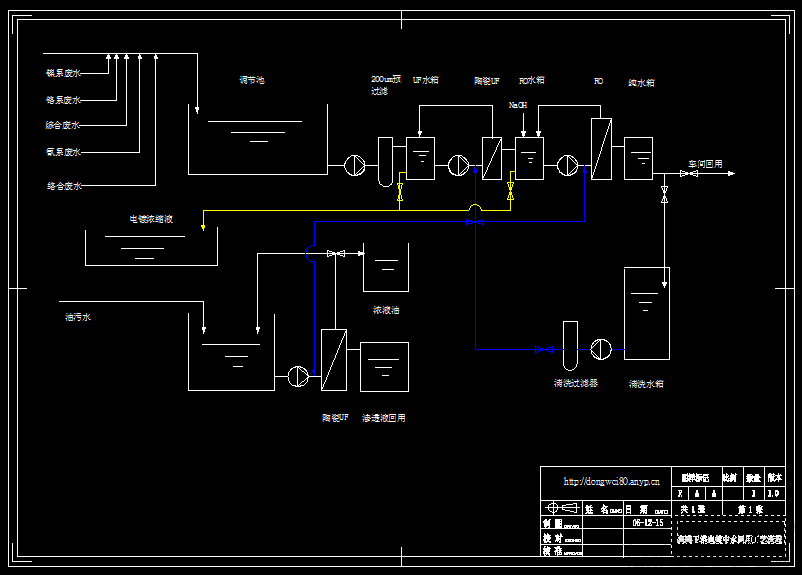Select the lower 陶瓷UF membrane unit

point(334,360)
